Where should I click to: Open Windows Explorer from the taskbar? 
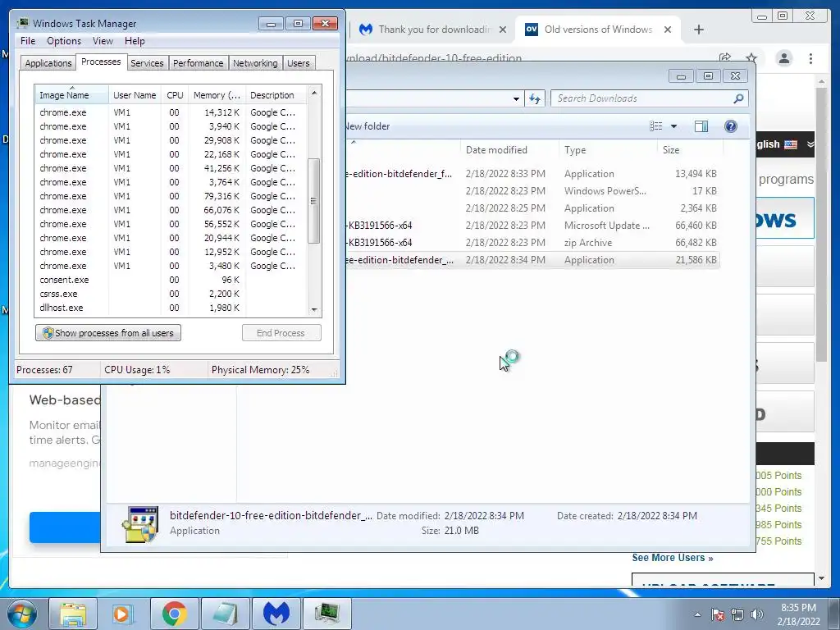point(73,614)
